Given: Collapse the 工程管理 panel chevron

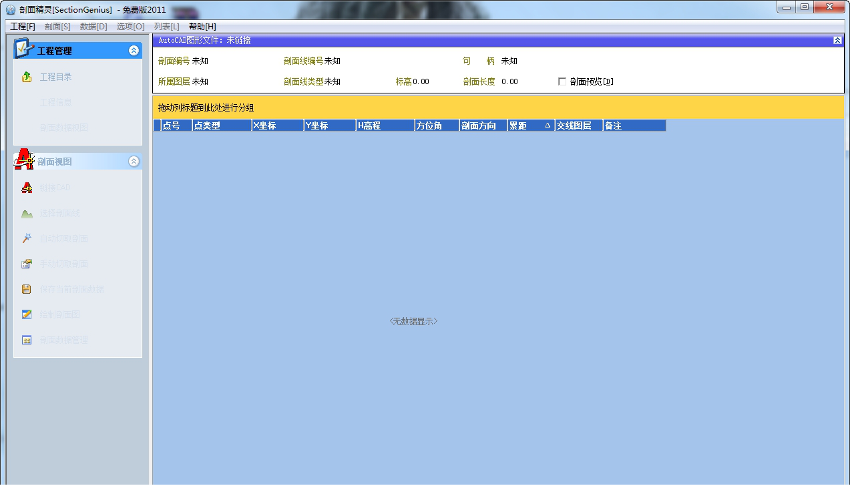Looking at the screenshot, I should [134, 50].
